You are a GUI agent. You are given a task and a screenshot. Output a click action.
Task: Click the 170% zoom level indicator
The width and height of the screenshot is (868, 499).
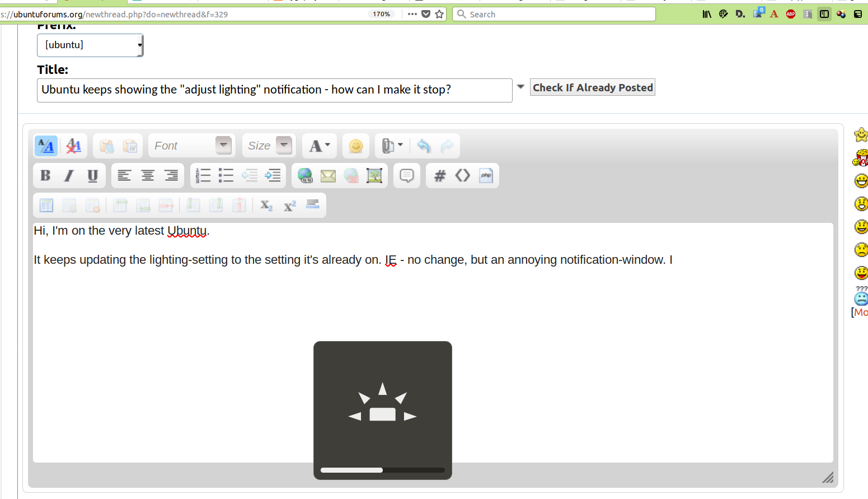tap(382, 14)
